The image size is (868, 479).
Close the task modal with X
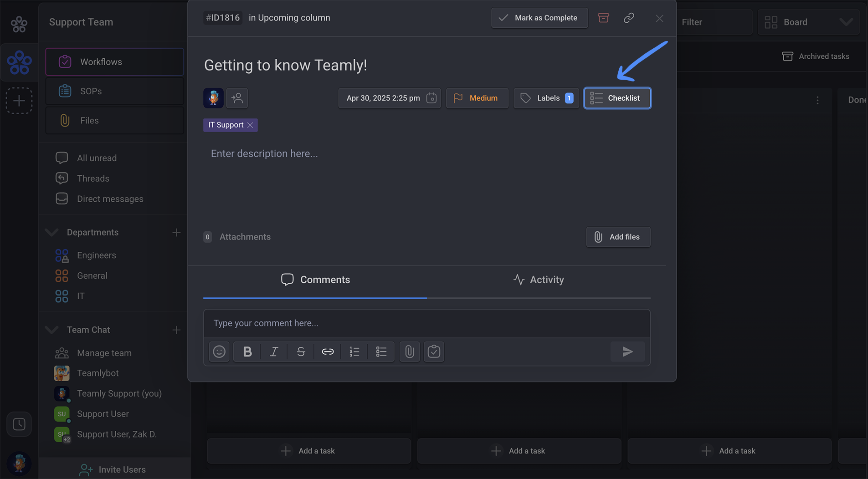pyautogui.click(x=659, y=18)
